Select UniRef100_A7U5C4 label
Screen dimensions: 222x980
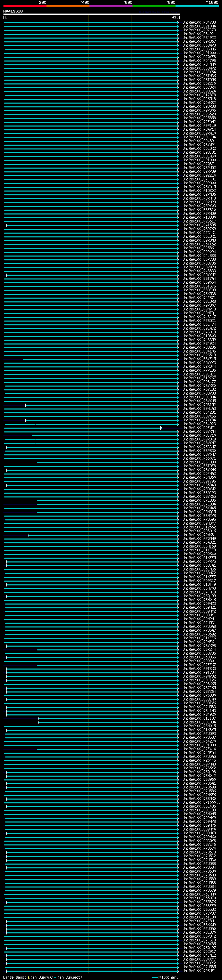coord(199,848)
